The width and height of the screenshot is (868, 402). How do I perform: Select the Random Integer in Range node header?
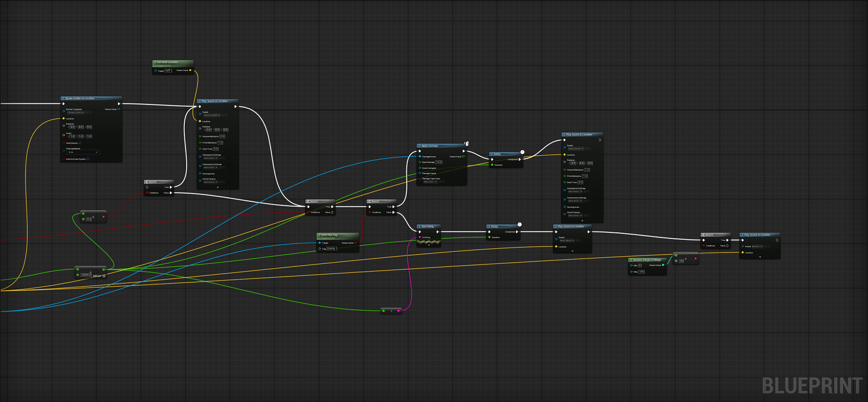pyautogui.click(x=647, y=260)
